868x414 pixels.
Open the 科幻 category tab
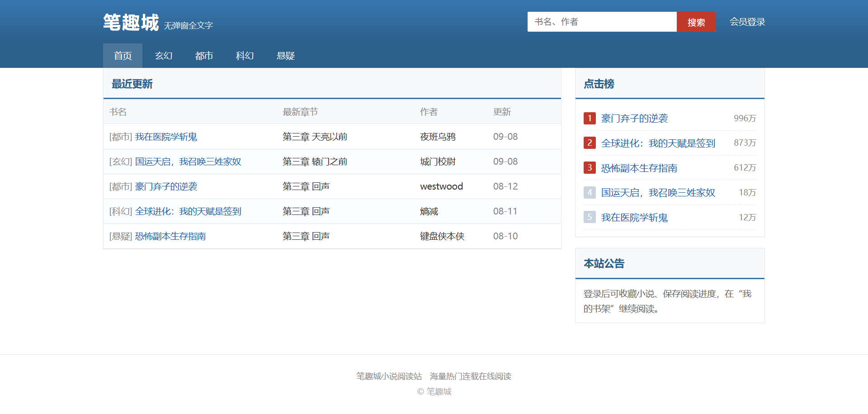coord(245,56)
